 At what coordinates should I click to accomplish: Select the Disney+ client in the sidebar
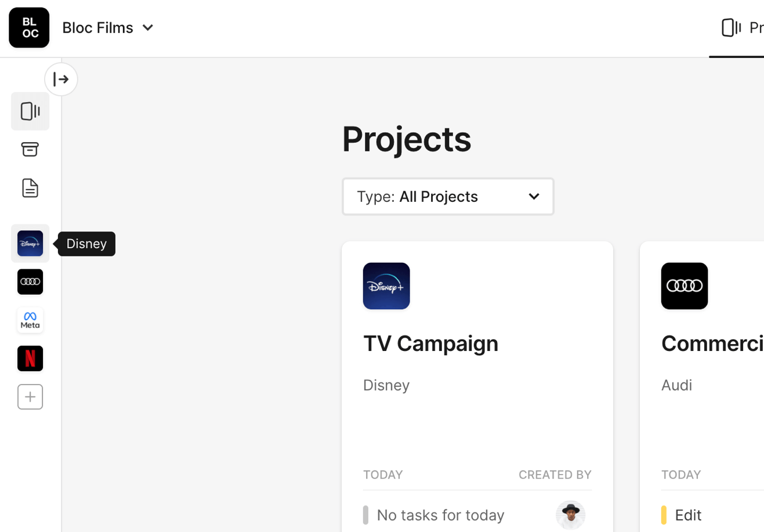tap(30, 244)
